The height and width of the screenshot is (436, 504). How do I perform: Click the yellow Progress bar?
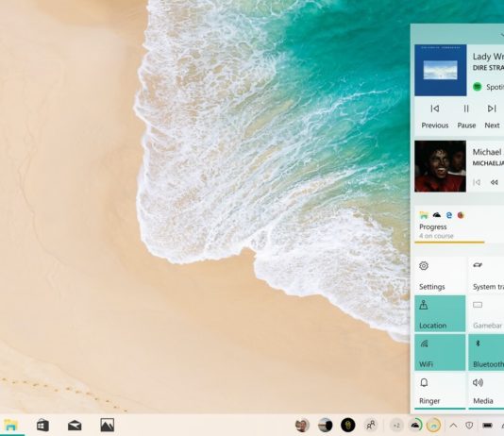click(x=449, y=243)
